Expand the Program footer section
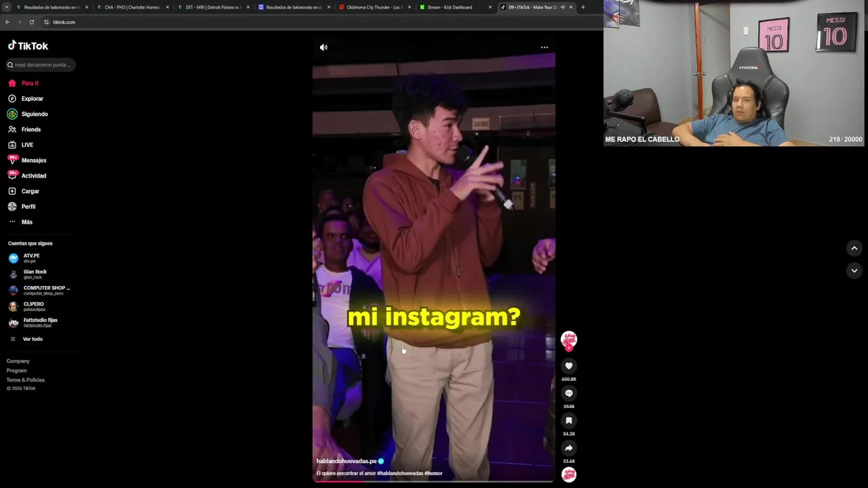Image resolution: width=868 pixels, height=488 pixels. coord(17,371)
